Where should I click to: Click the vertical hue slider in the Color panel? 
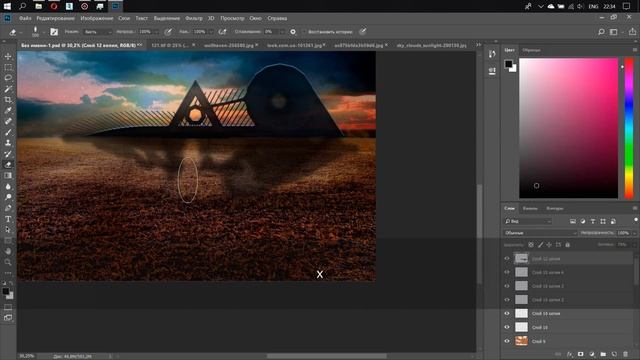coord(629,128)
